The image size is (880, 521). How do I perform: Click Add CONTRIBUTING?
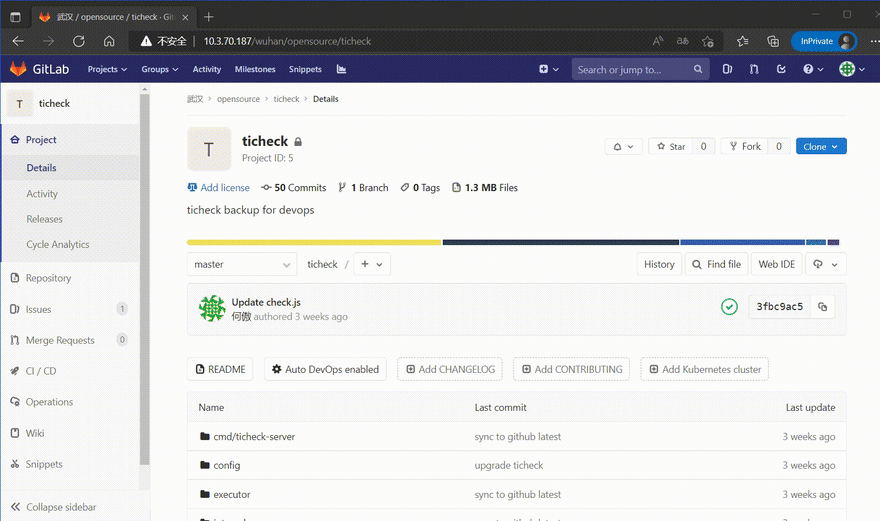571,369
